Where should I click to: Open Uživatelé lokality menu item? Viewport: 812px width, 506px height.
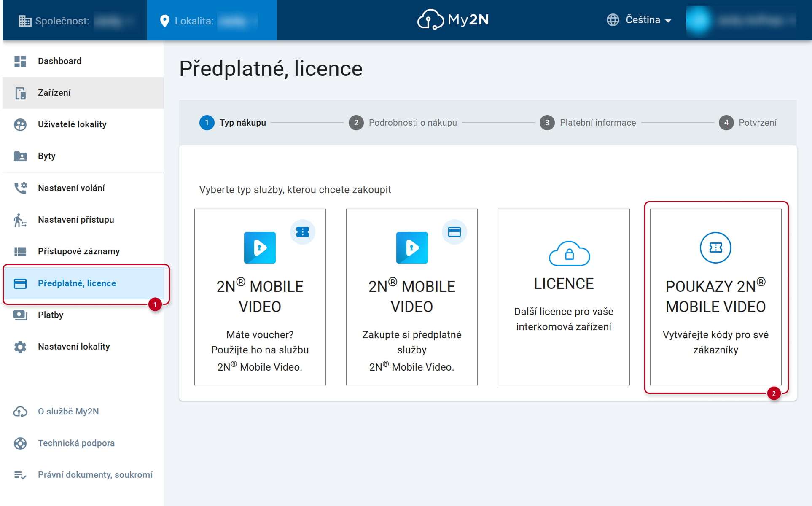click(83, 124)
